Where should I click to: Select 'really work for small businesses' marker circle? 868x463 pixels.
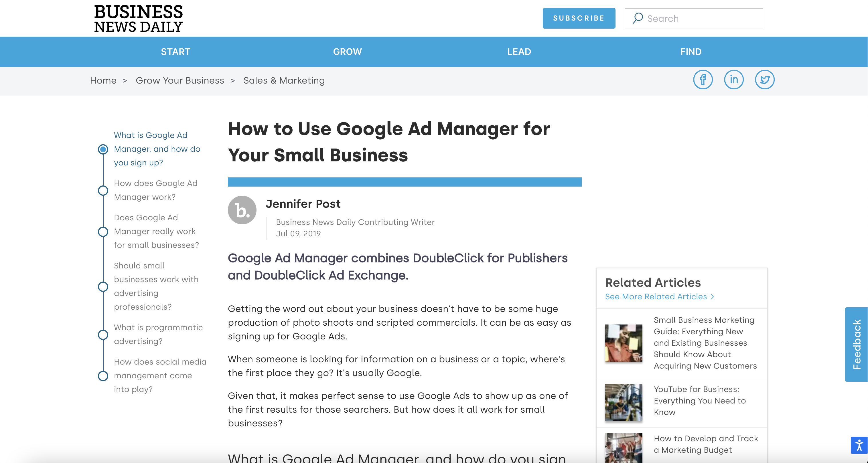[103, 232]
